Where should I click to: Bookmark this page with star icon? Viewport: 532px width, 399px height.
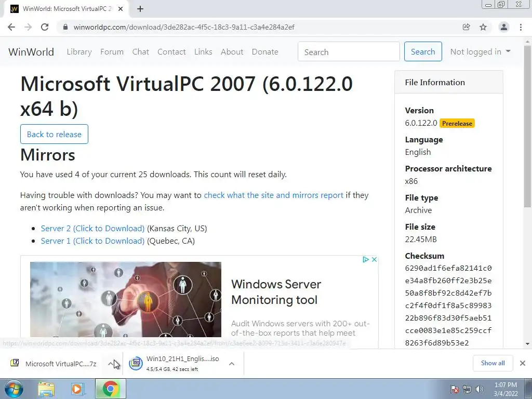pyautogui.click(x=483, y=27)
